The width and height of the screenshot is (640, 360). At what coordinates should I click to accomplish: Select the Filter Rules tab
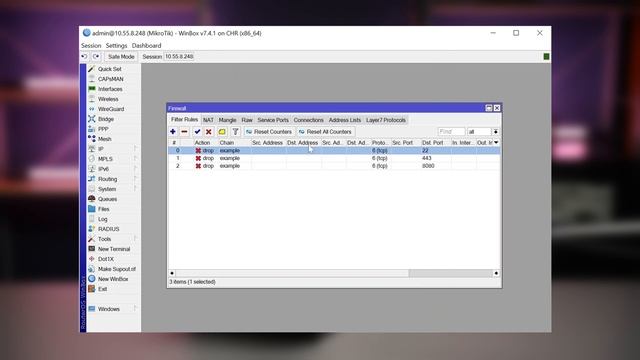(184, 120)
